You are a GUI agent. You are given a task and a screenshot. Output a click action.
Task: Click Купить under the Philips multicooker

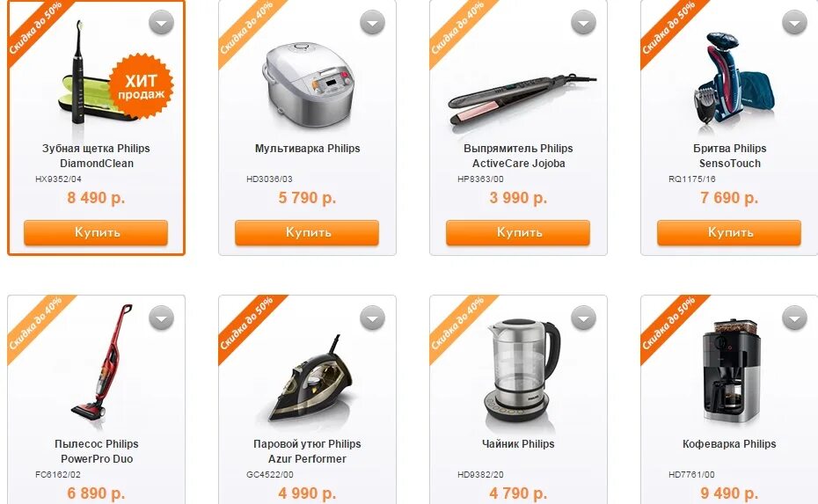click(x=307, y=233)
